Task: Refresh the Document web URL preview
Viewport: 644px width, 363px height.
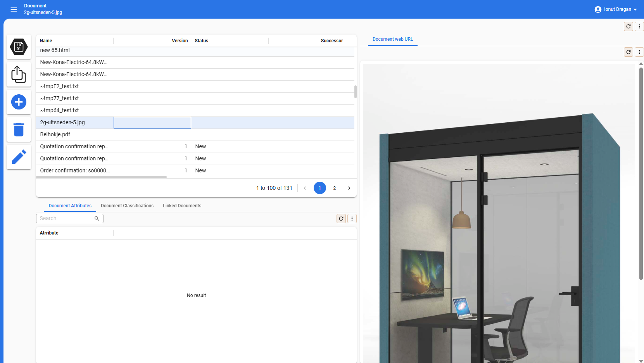Action: pos(628,52)
